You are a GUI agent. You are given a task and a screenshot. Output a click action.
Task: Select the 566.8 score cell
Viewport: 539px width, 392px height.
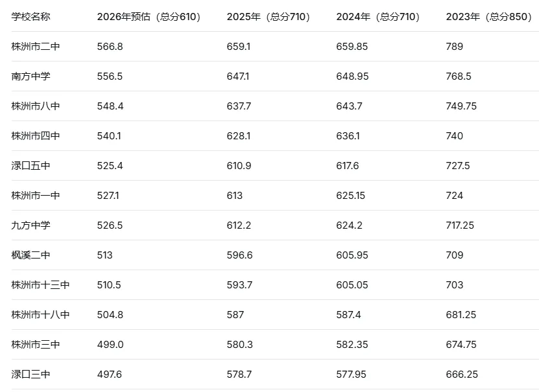(110, 47)
